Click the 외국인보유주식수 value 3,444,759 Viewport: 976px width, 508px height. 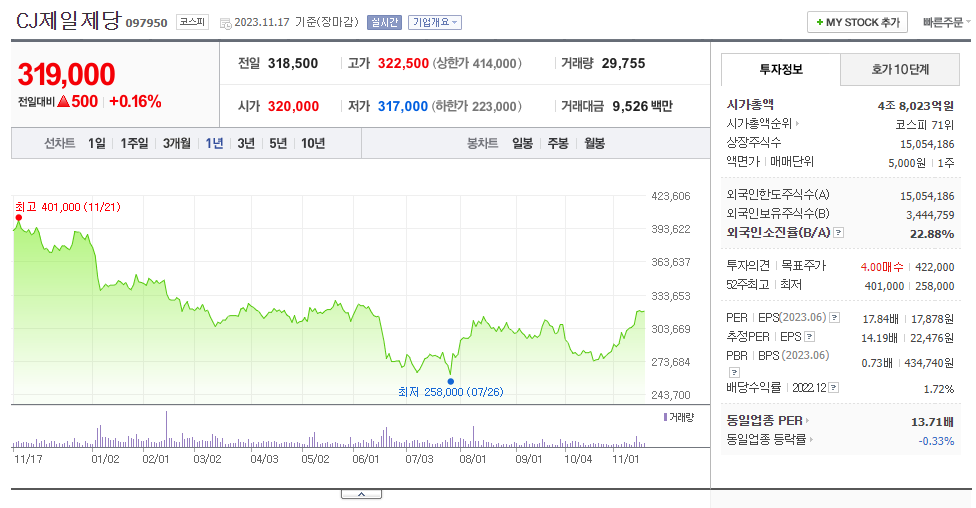pos(930,215)
